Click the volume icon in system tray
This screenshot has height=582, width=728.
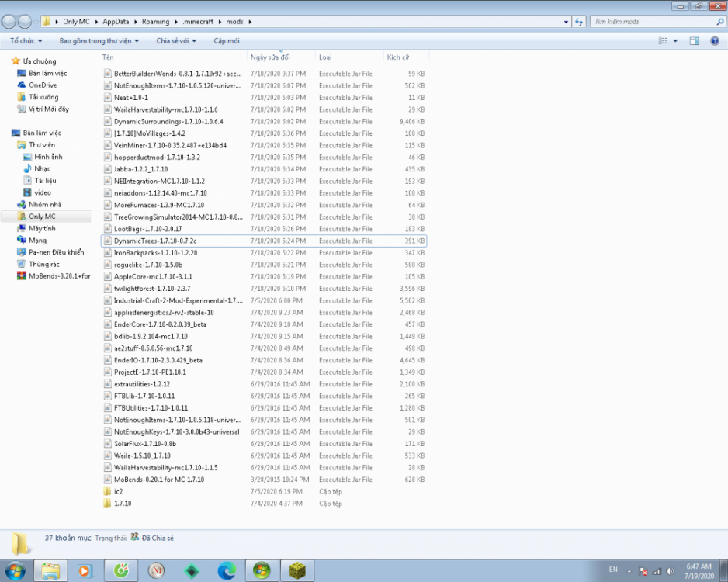tap(670, 571)
